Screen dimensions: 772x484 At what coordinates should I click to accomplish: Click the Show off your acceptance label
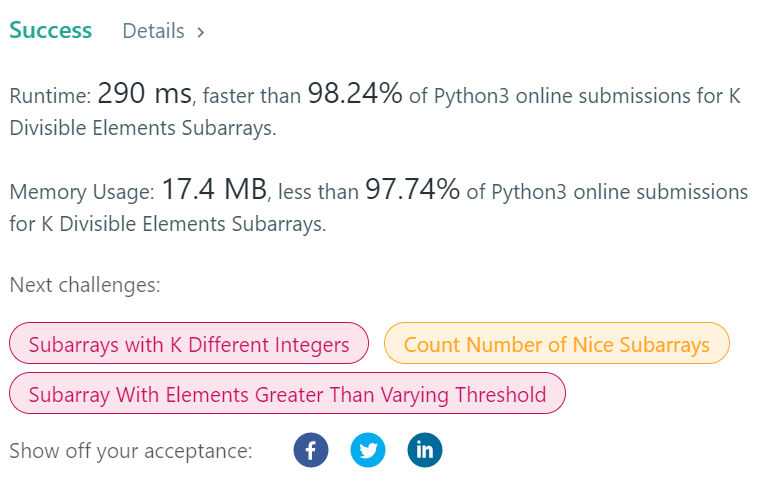[130, 451]
